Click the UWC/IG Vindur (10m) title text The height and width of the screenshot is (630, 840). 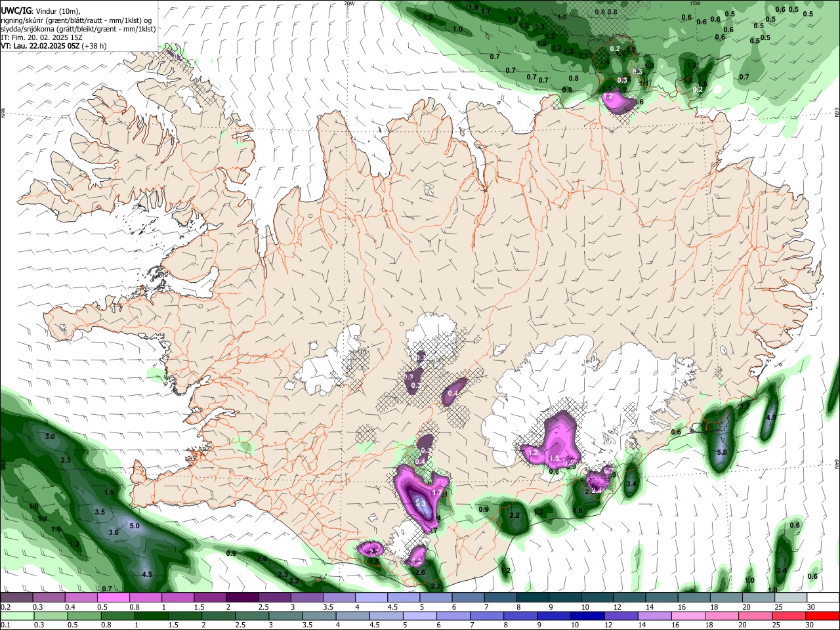tap(41, 11)
